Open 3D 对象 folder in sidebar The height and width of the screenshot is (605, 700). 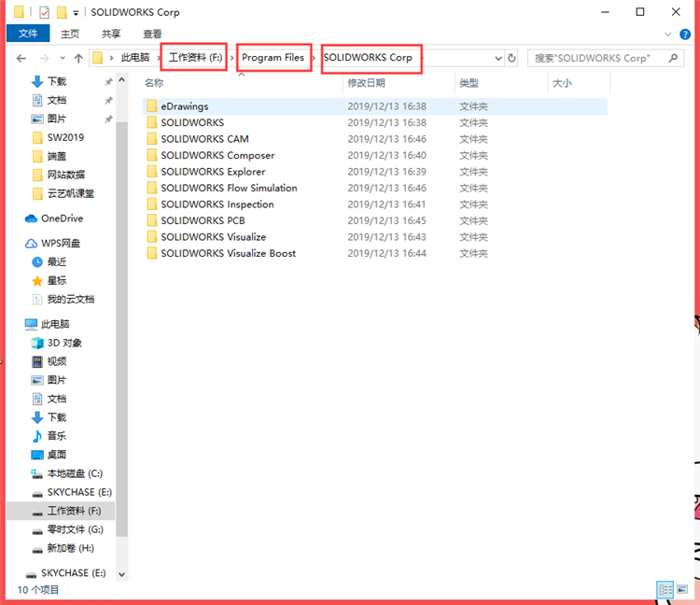[x=56, y=343]
